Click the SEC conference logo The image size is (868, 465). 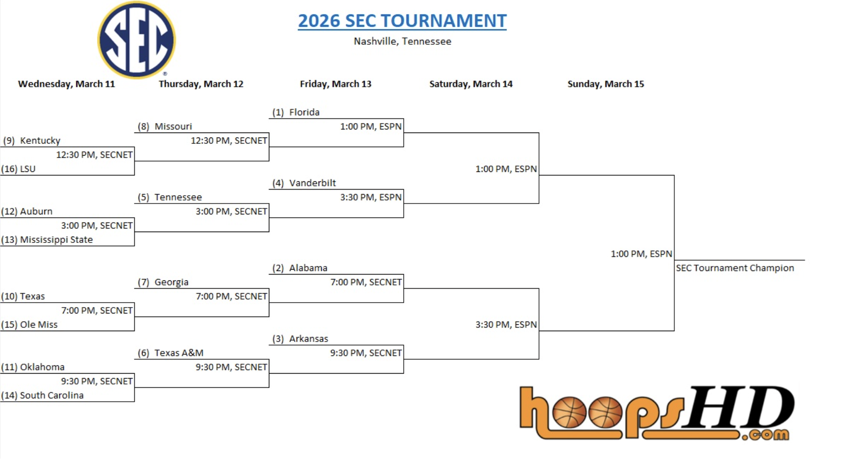(x=137, y=40)
